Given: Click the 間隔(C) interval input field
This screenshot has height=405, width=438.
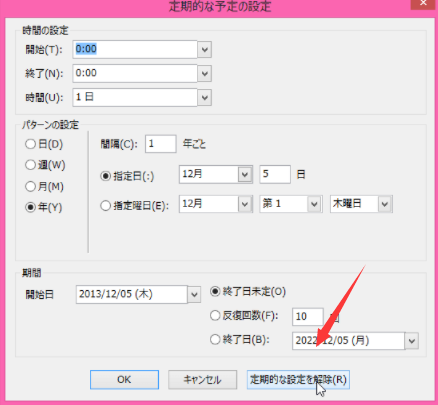Looking at the screenshot, I should coord(161,144).
